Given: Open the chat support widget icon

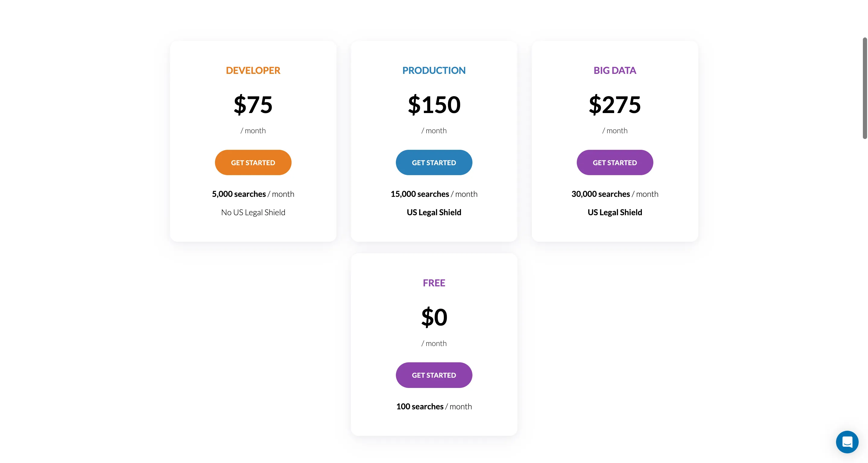Looking at the screenshot, I should [847, 442].
